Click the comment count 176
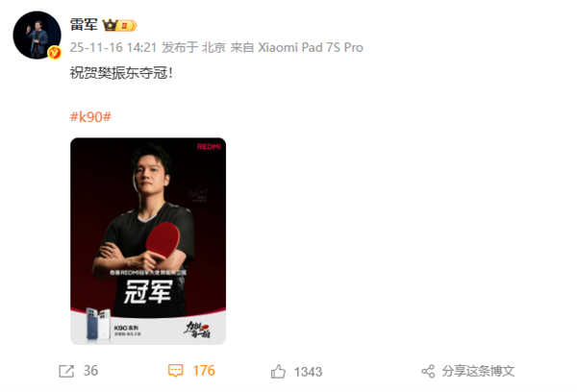 (204, 371)
